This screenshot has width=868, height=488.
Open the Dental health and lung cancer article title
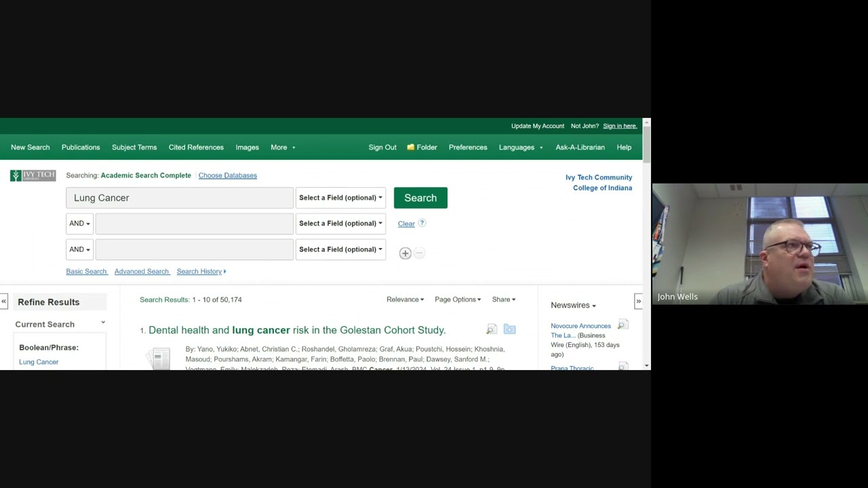(297, 330)
